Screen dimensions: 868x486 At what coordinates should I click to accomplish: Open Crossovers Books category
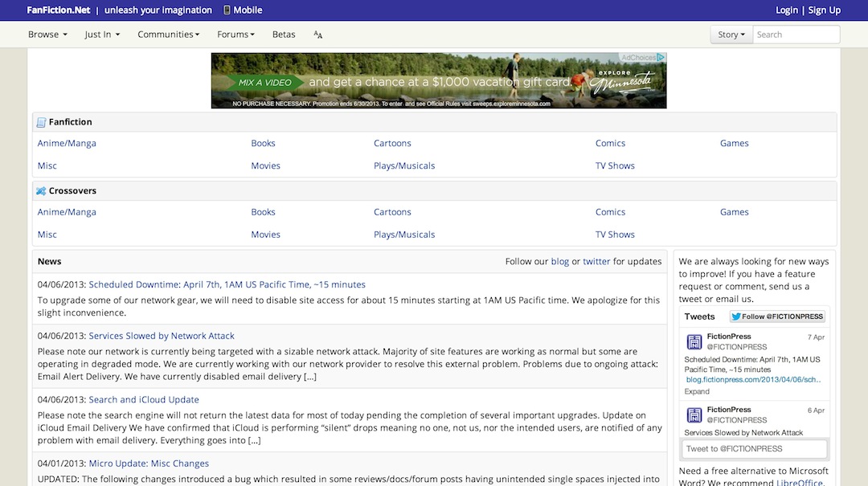[263, 212]
